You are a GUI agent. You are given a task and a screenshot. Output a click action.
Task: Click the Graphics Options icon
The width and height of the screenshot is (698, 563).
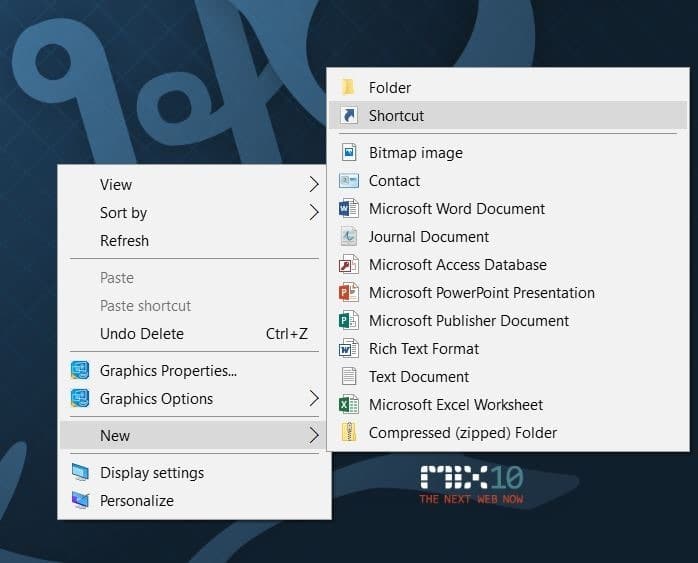[80, 398]
